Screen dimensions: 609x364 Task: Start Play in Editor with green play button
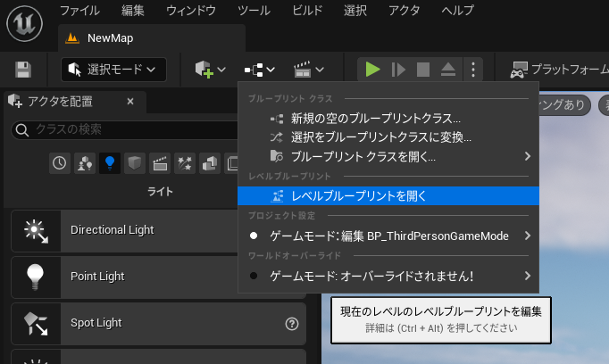click(372, 70)
